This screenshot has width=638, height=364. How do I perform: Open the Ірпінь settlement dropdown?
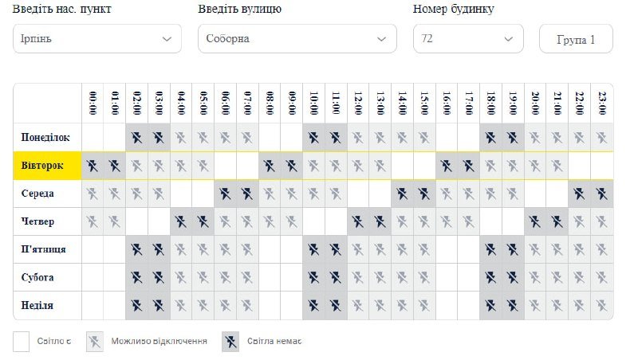pos(97,38)
